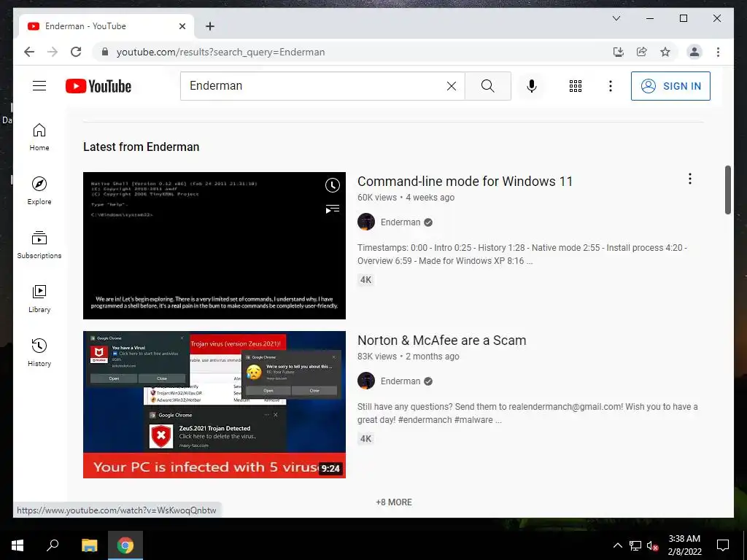Image resolution: width=747 pixels, height=560 pixels.
Task: Open the clock showing 3:38 AM
Action: [x=684, y=545]
